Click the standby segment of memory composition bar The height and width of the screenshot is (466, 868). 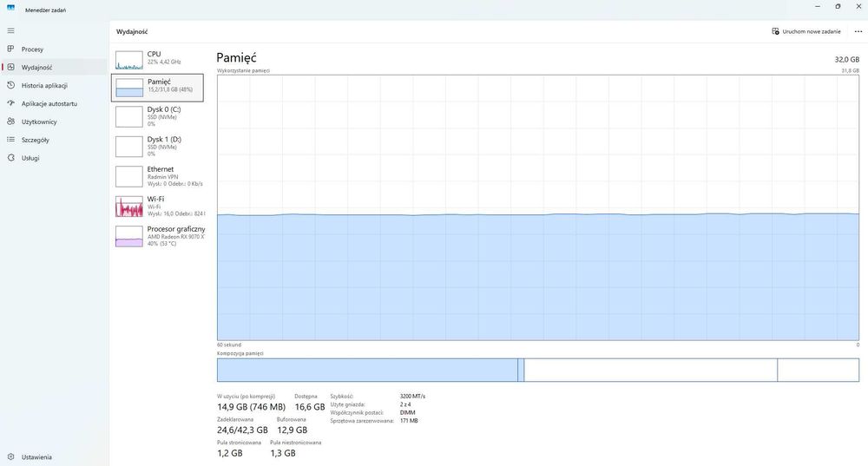point(650,370)
